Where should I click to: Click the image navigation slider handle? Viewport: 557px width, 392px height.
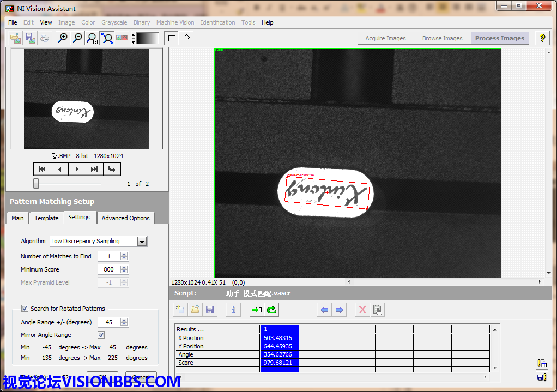(x=36, y=183)
